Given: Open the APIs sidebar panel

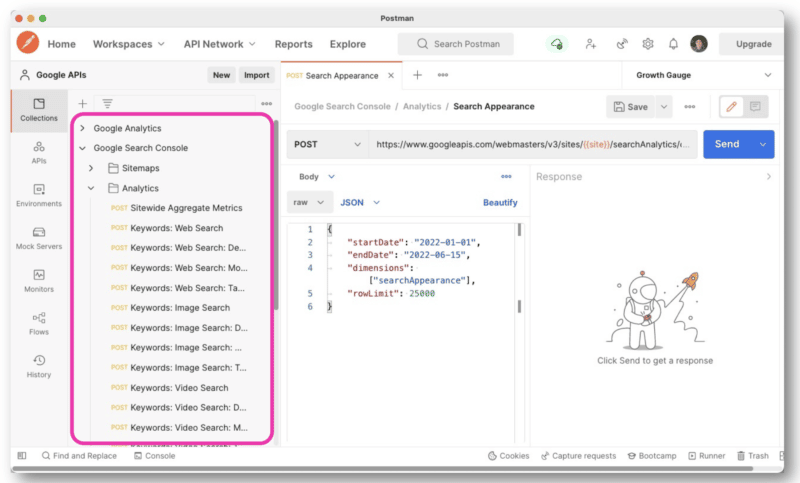Looking at the screenshot, I should 39,151.
